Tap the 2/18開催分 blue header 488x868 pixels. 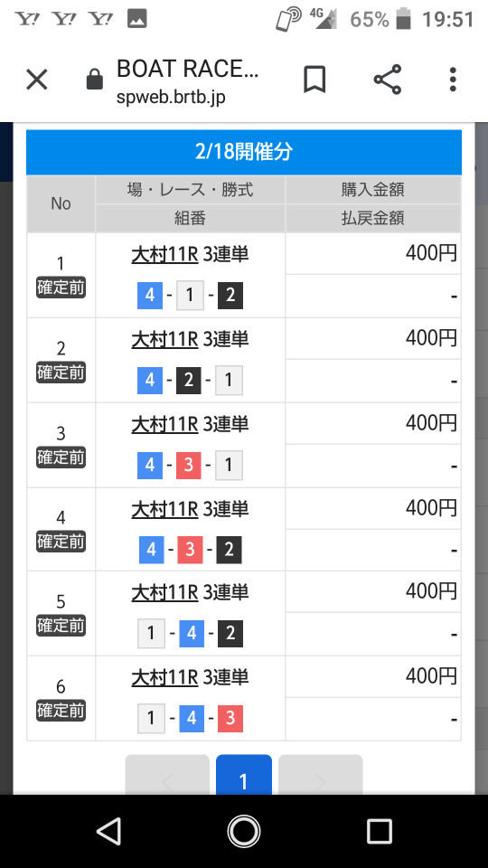coord(244,152)
